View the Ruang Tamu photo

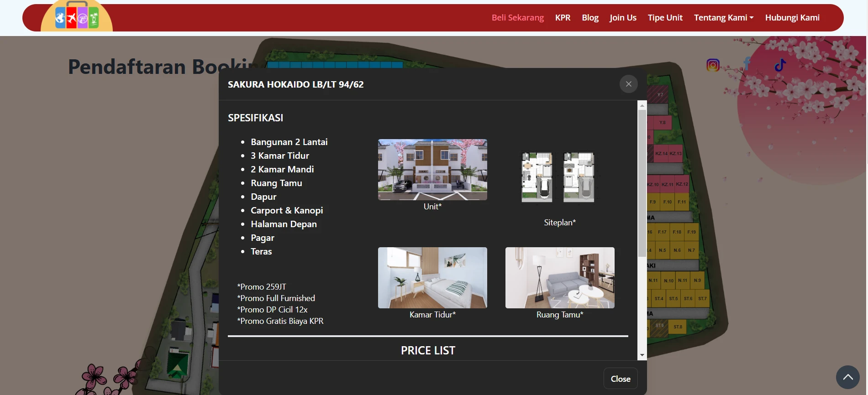coord(560,278)
